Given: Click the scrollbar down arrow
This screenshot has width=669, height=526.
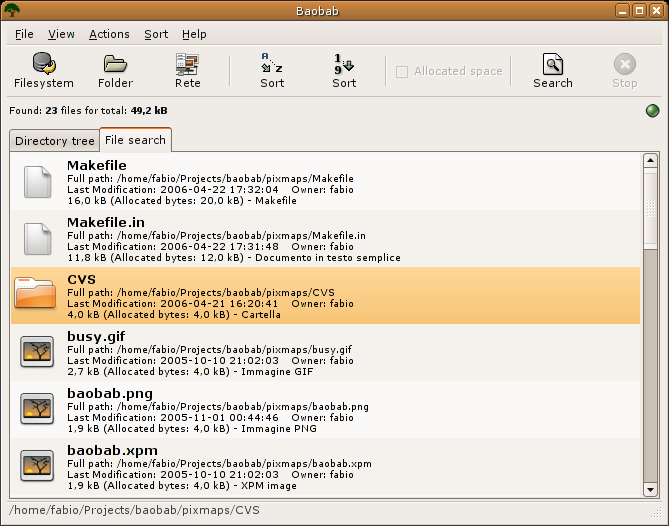Looking at the screenshot, I should (650, 489).
